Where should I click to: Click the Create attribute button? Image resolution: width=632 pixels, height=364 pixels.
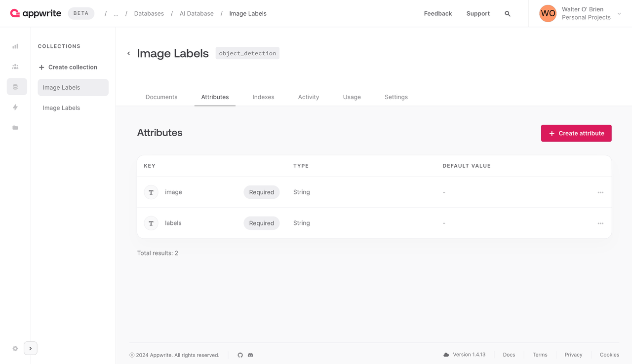(x=576, y=133)
